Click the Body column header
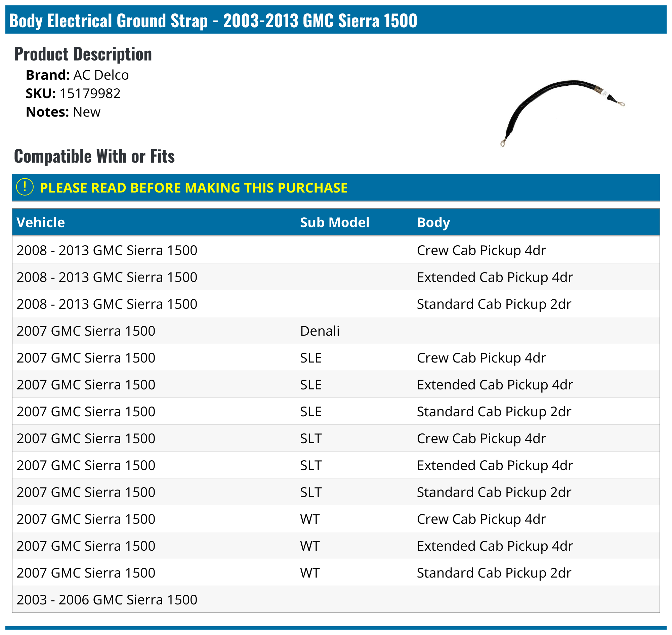Image resolution: width=672 pixels, height=635 pixels. click(x=433, y=222)
